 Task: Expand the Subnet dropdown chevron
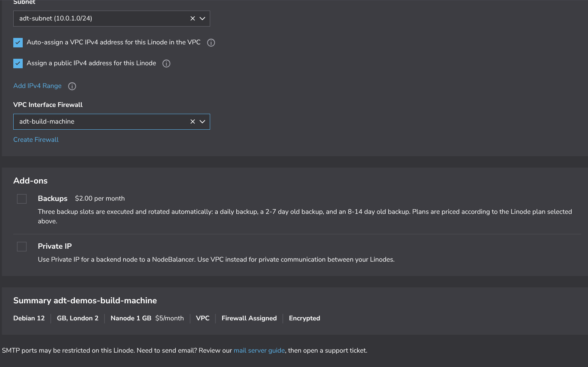click(x=203, y=19)
